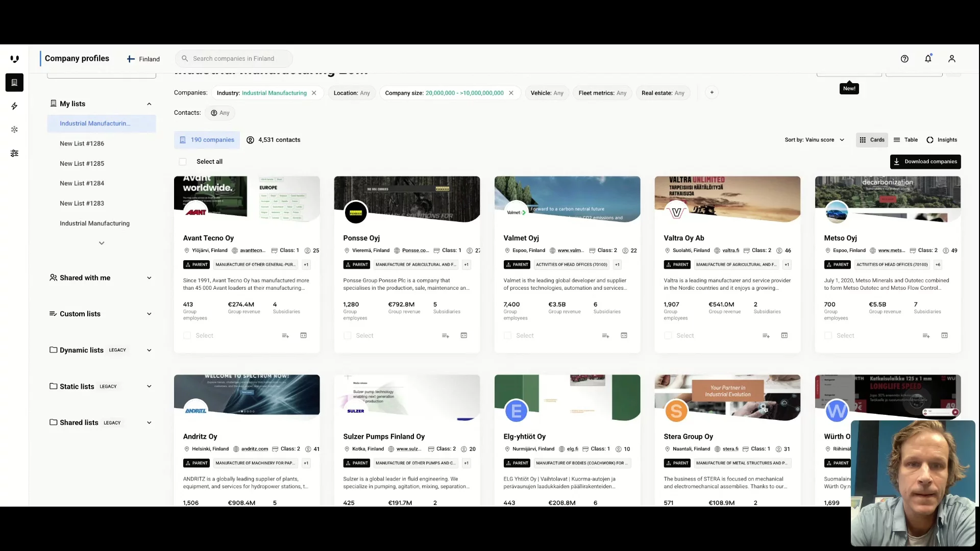The height and width of the screenshot is (551, 980).
Task: Expand the +6 industries tag on Metso Oyj
Action: pyautogui.click(x=938, y=265)
